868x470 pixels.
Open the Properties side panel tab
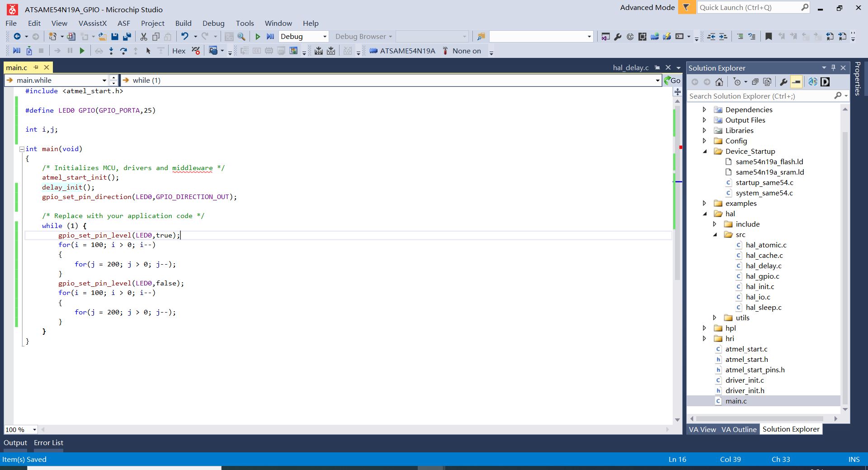pyautogui.click(x=858, y=79)
